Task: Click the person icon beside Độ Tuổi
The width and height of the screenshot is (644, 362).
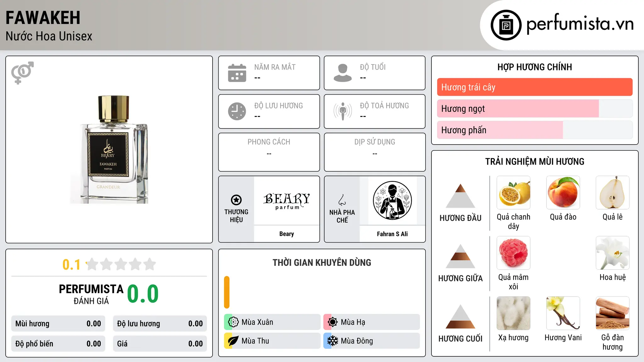Action: [343, 73]
